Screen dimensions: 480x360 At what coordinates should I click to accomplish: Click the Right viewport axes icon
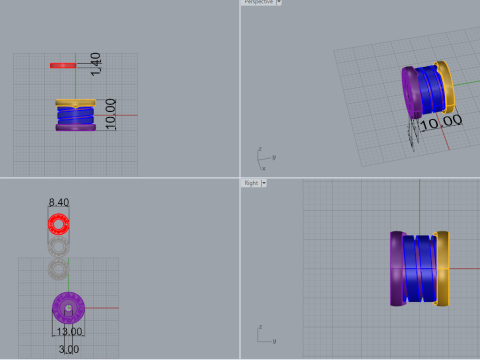click(266, 334)
